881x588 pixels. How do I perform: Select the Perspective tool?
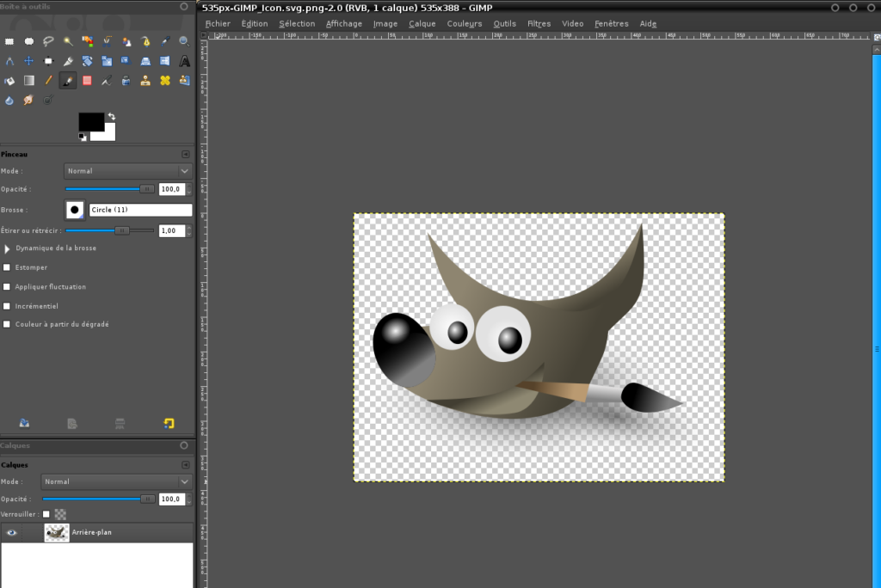tap(145, 61)
